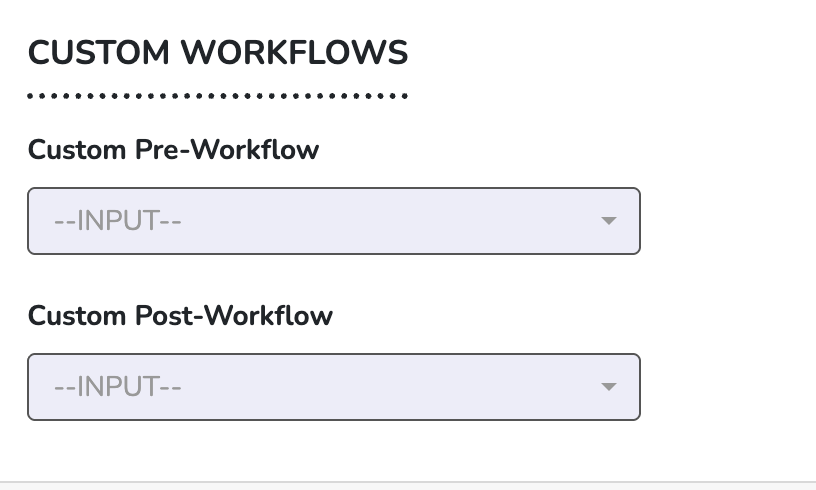
Task: Open the Custom Pre-Workflow dropdown
Action: 333,221
